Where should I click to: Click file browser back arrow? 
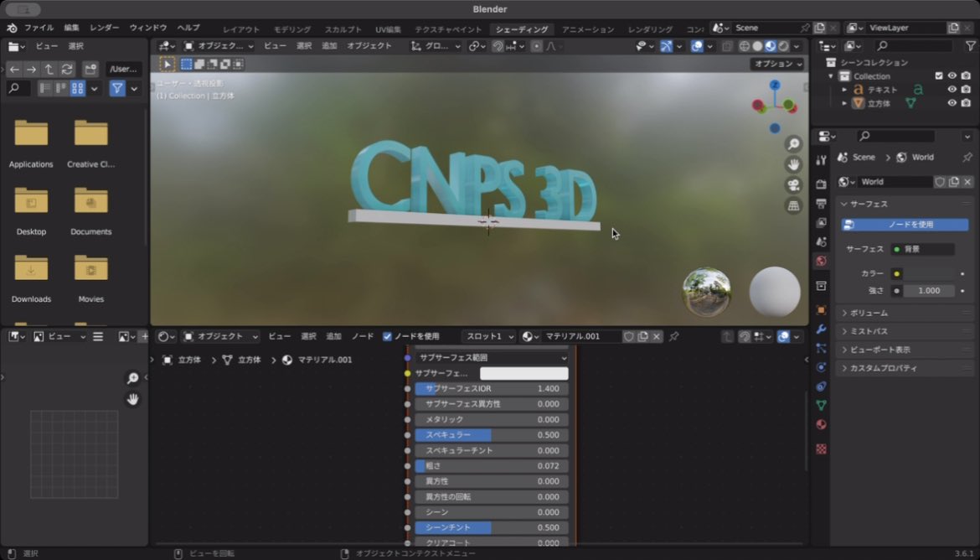[x=13, y=70]
